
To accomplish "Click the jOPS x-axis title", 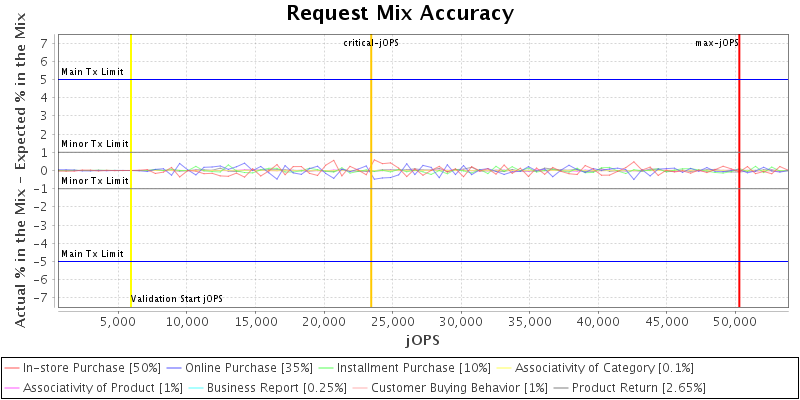I will [x=423, y=340].
